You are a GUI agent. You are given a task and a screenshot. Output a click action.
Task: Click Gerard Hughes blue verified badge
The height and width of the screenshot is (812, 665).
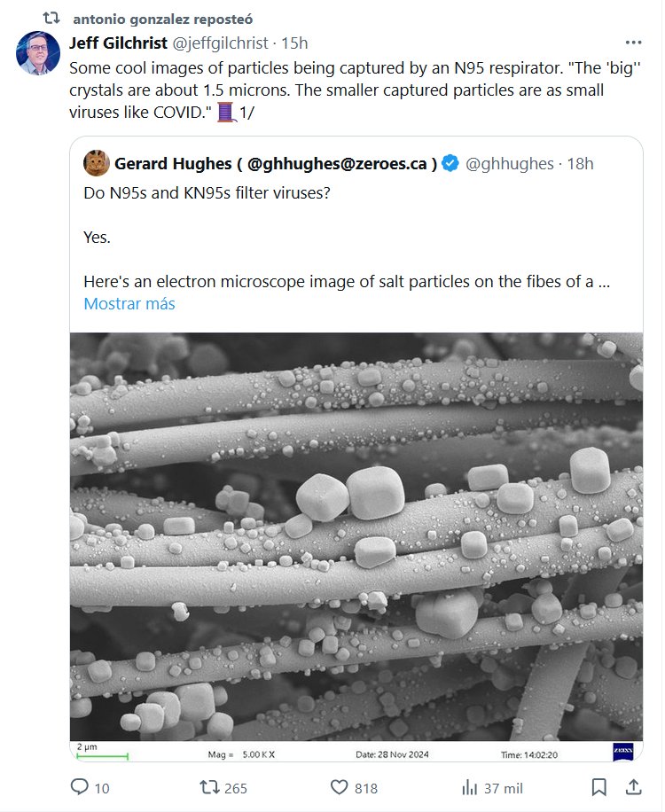click(450, 163)
